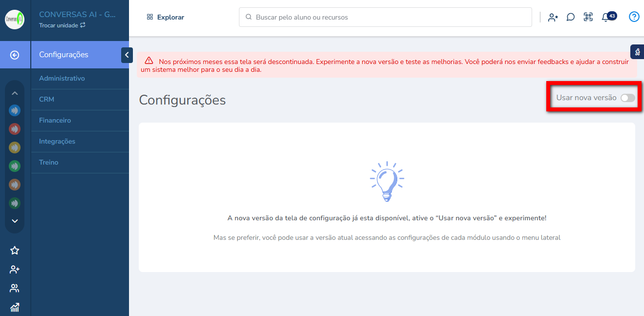
Task: Select the Integrações menu item
Action: pos(57,141)
